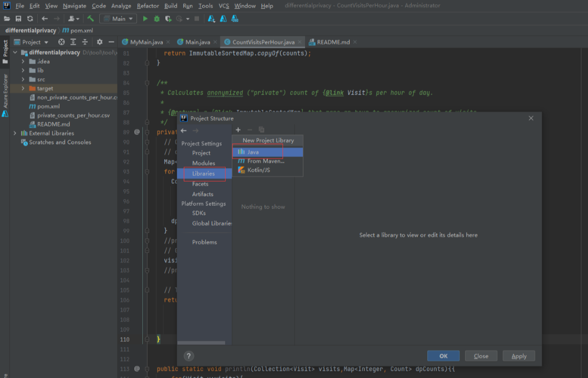The image size is (588, 378).
Task: Start debugging with the green bug icon
Action: pos(157,19)
